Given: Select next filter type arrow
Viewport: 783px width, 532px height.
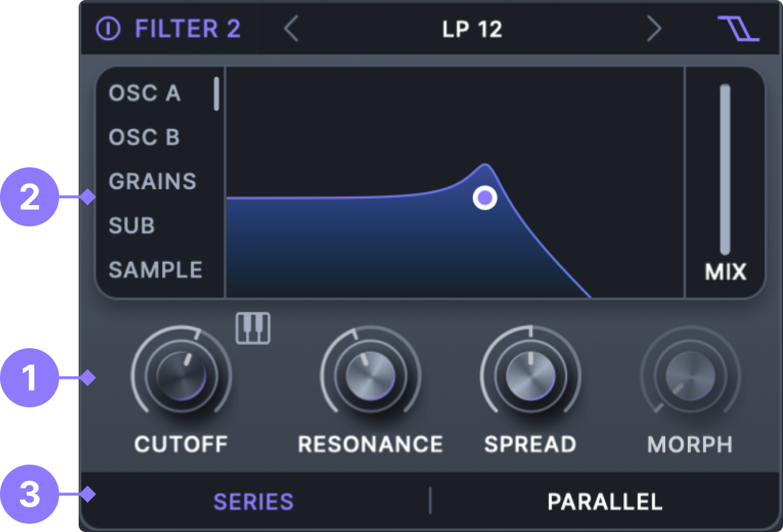Looking at the screenshot, I should pyautogui.click(x=653, y=28).
